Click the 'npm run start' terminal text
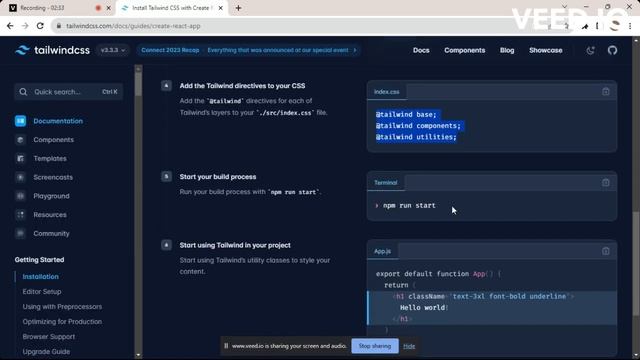This screenshot has width=640, height=360. coord(409,205)
